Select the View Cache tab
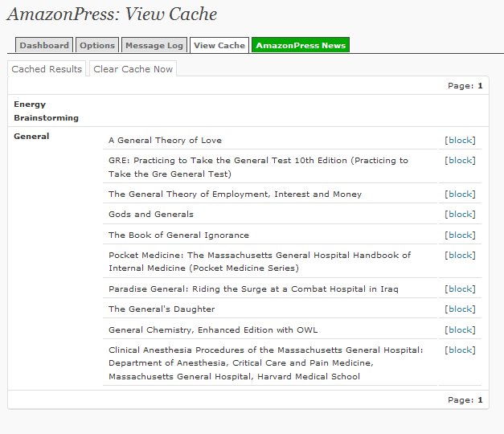504x434 pixels. click(219, 45)
